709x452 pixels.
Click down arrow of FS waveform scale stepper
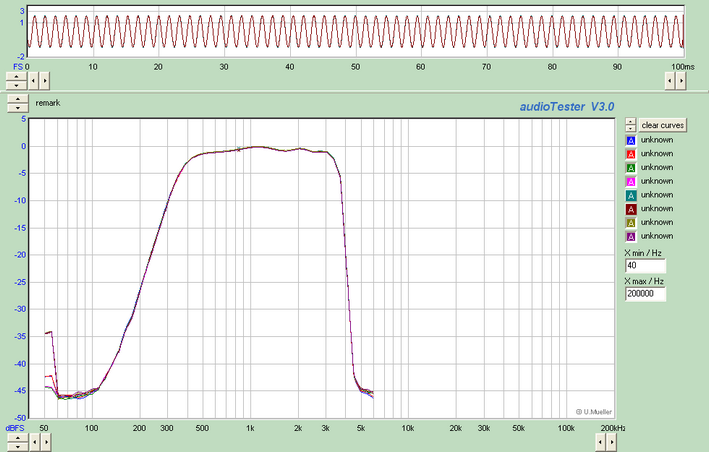pos(17,83)
